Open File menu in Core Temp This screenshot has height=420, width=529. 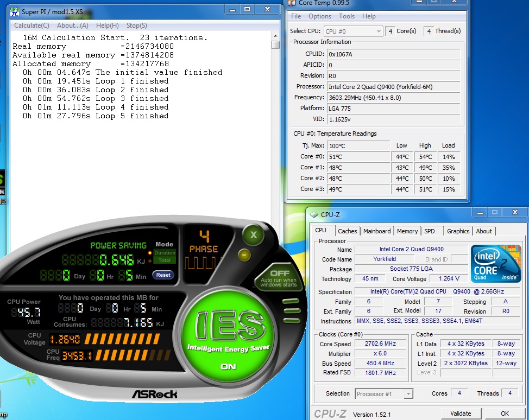click(296, 16)
